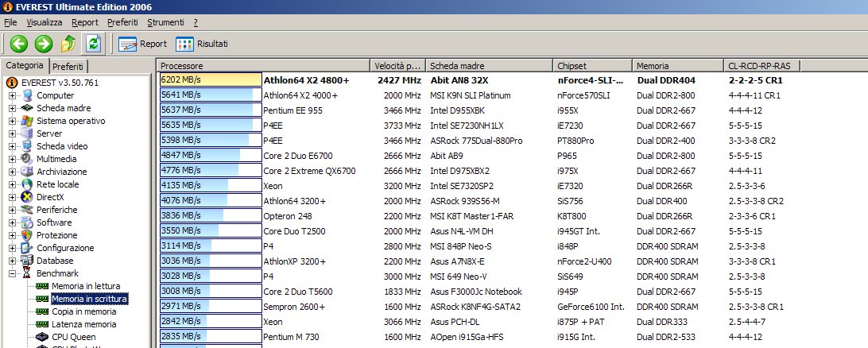
Task: Go forward with the green right arrow
Action: pos(43,44)
